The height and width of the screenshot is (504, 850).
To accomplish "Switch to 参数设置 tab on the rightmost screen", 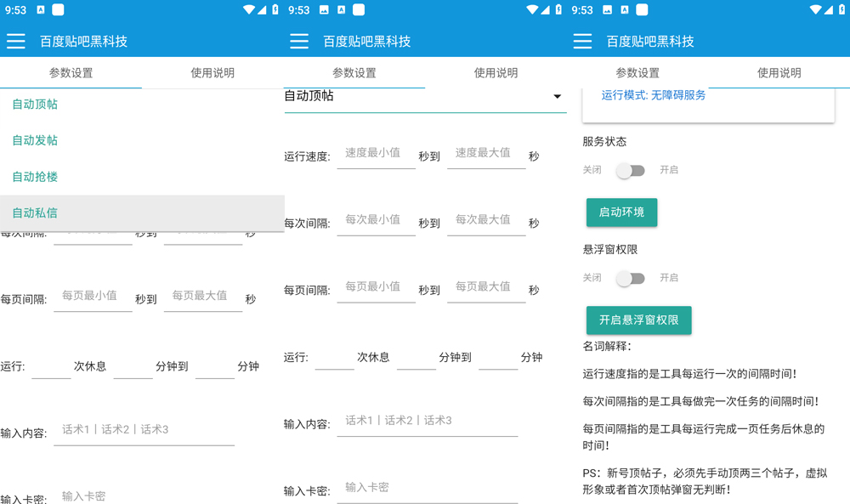I will coord(637,73).
